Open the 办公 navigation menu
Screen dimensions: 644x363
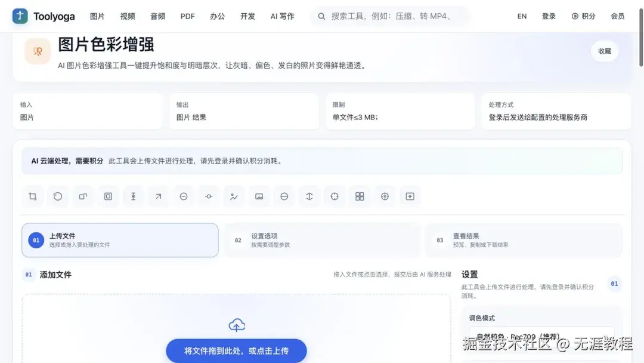217,17
